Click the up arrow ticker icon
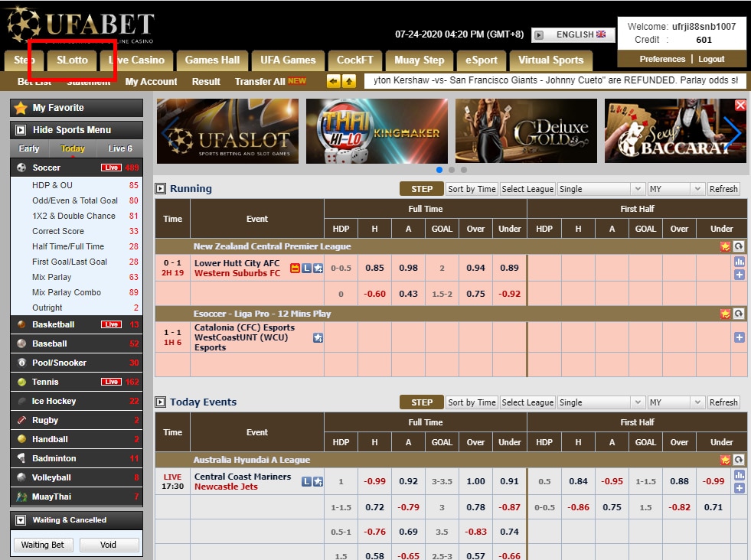This screenshot has height=560, width=751. pos(349,81)
